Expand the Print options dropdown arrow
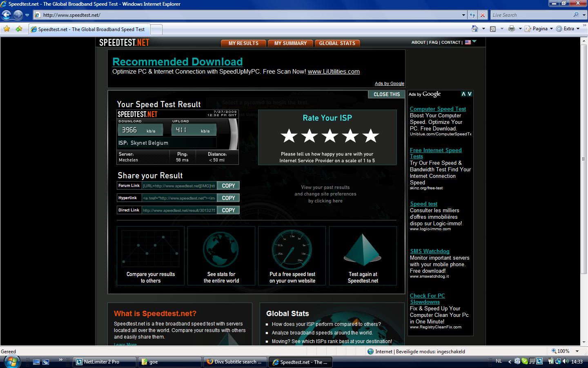The height and width of the screenshot is (368, 588). (x=520, y=29)
